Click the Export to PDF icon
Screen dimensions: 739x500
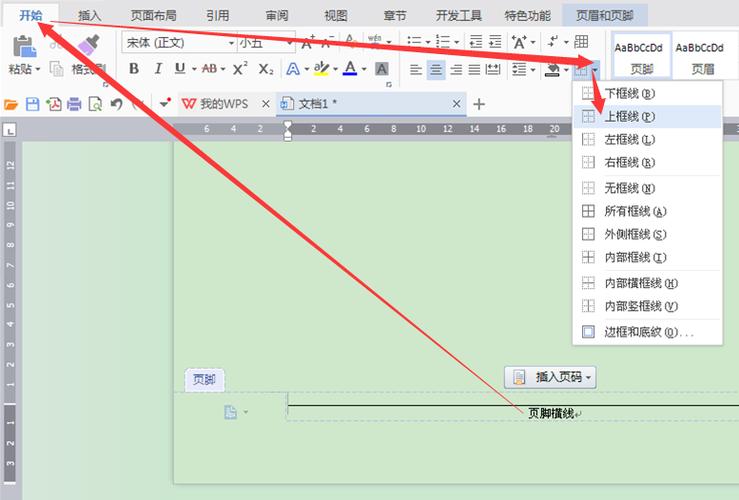(x=53, y=104)
